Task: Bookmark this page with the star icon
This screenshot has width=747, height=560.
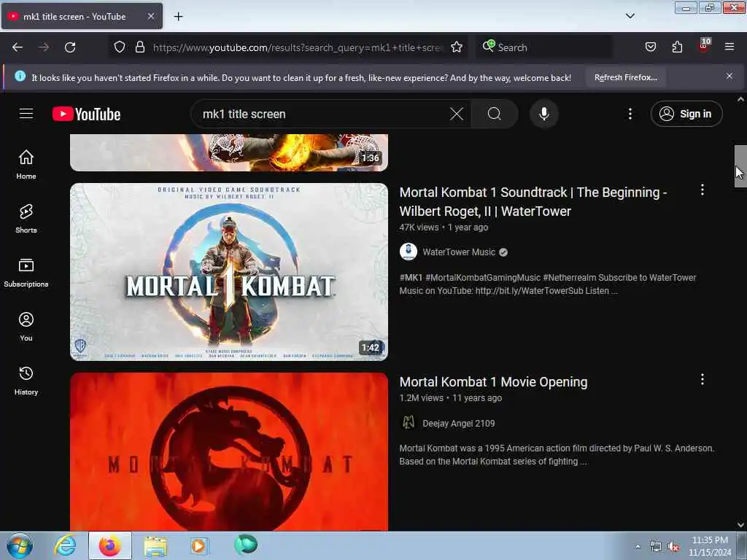Action: tap(457, 47)
